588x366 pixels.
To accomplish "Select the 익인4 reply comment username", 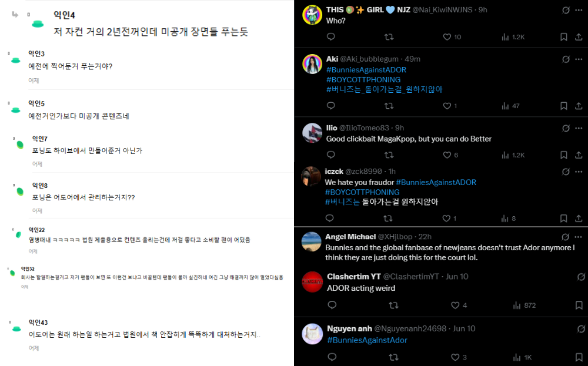I will [64, 15].
